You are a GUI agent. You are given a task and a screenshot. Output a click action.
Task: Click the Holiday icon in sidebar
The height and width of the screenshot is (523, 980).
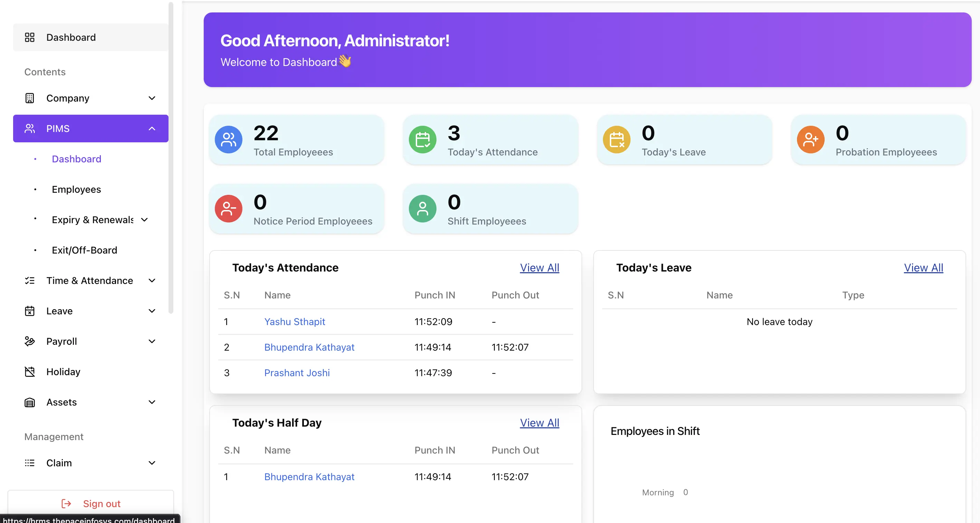pyautogui.click(x=29, y=371)
